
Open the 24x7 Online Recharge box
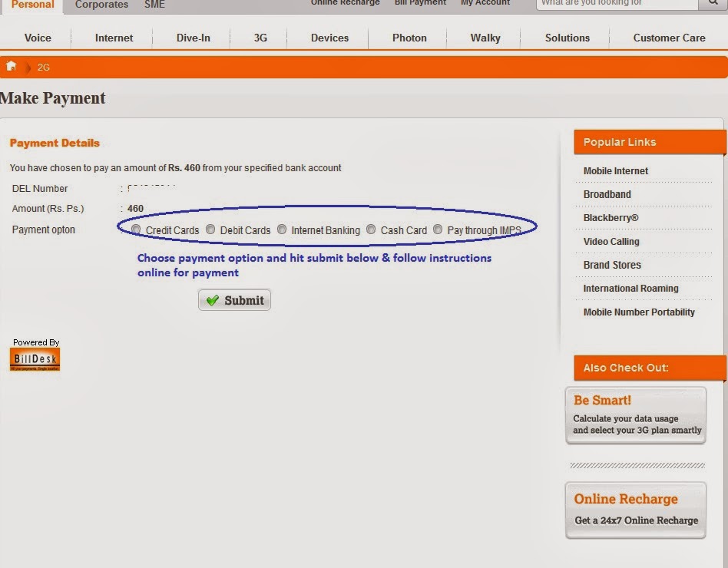(x=636, y=510)
